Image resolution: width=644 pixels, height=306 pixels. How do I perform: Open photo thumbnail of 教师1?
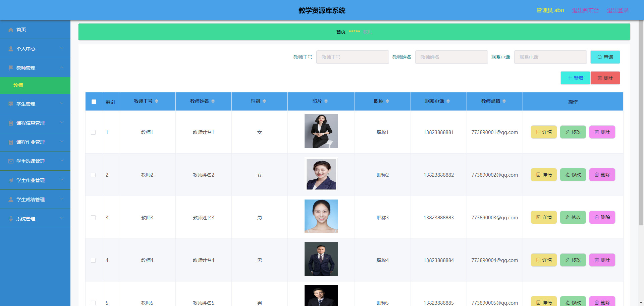pyautogui.click(x=321, y=131)
